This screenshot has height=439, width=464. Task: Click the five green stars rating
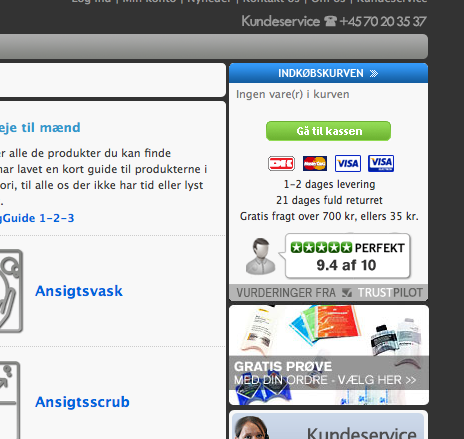(x=321, y=248)
